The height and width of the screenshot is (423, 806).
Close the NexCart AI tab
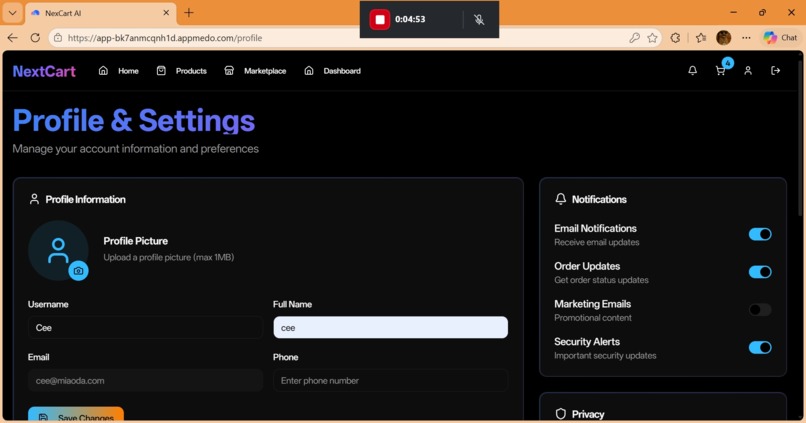pos(166,13)
